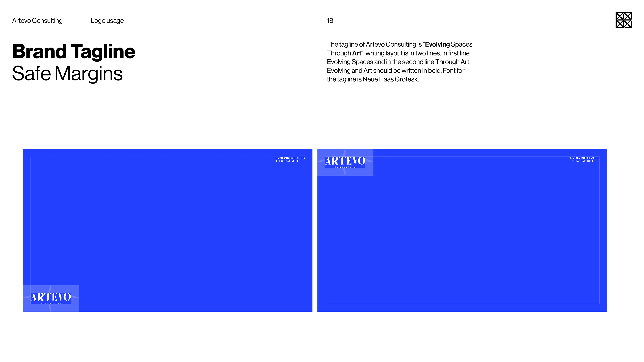
Task: Select the 'Safe Margins' subheading
Action: (67, 73)
